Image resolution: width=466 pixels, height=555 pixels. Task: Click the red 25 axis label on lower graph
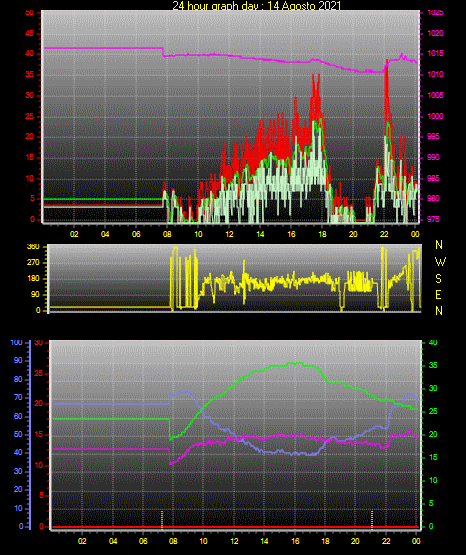39,373
